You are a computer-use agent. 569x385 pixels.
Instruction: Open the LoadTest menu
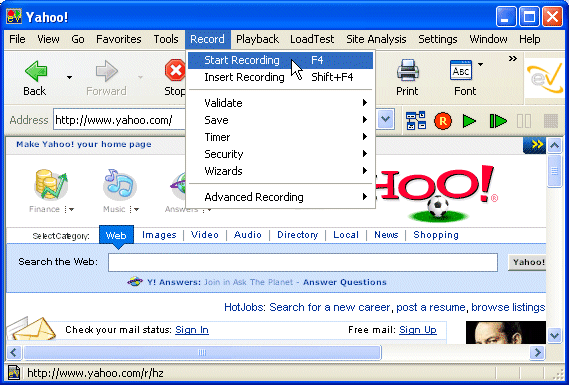pos(312,39)
